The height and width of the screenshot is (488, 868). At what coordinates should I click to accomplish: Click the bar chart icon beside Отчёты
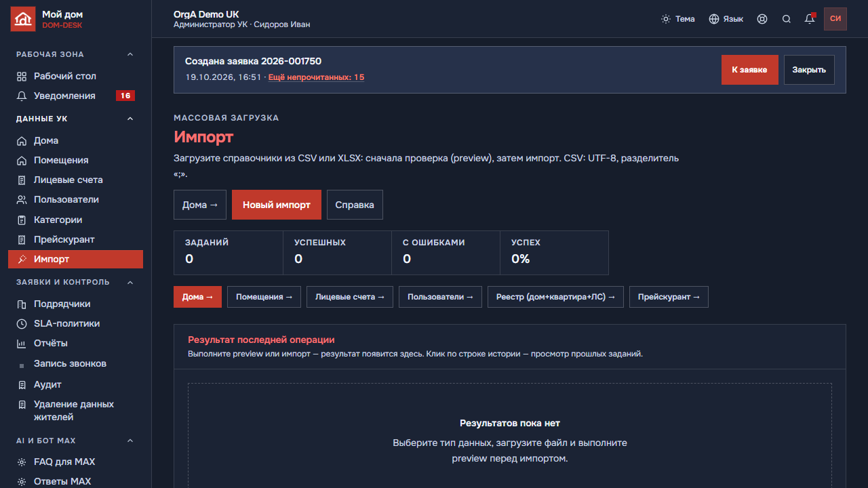pyautogui.click(x=22, y=344)
